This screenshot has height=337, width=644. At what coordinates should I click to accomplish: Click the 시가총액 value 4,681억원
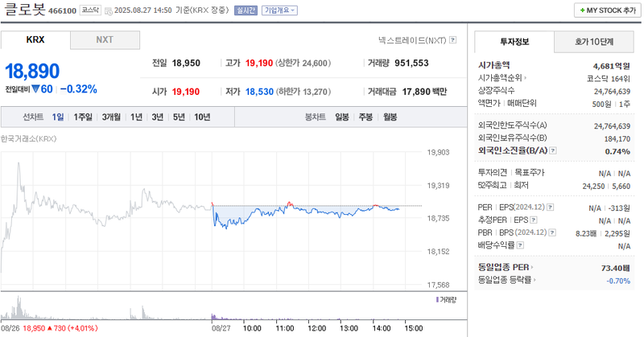click(612, 66)
